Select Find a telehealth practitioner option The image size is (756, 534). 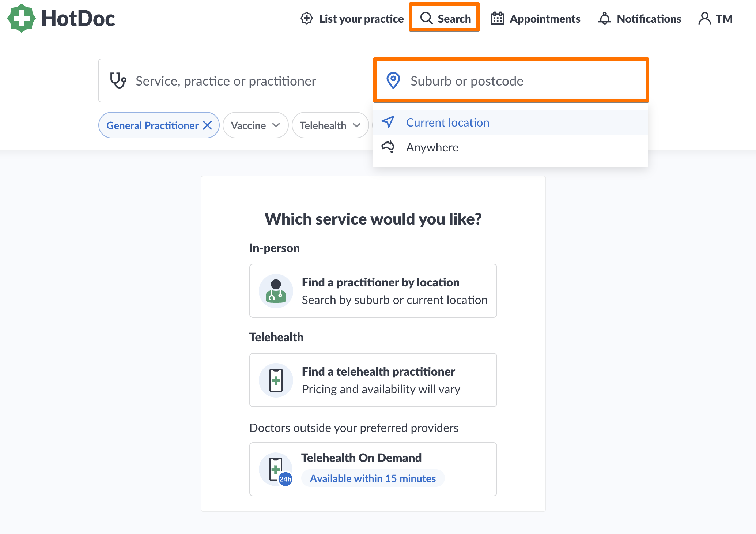(x=373, y=380)
